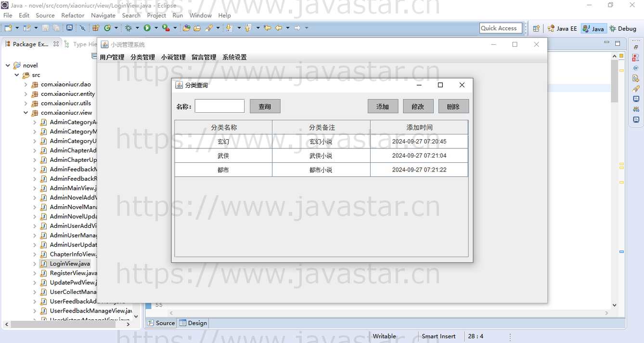The height and width of the screenshot is (343, 644).
Task: Open the Run button dropdown arrow
Action: [x=156, y=28]
